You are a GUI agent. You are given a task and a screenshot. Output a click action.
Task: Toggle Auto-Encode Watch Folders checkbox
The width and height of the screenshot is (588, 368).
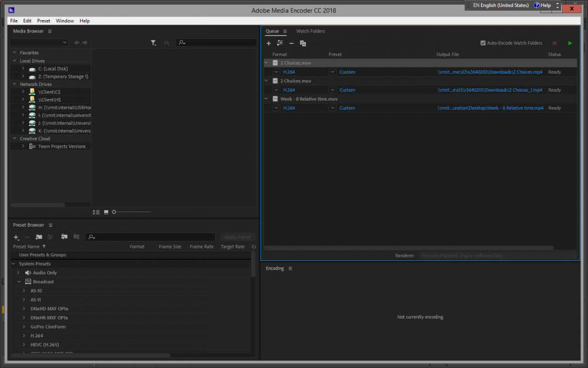(x=483, y=43)
